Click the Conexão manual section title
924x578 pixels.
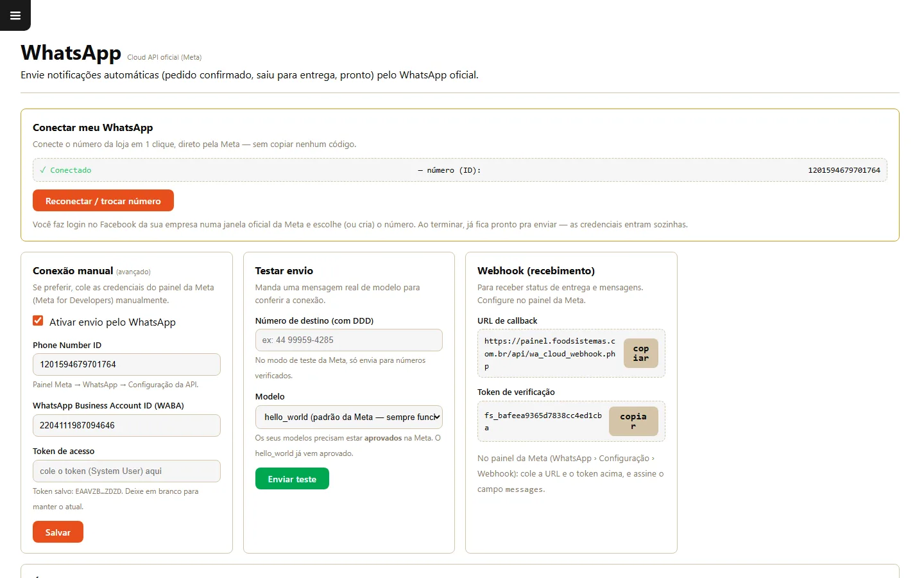tap(73, 271)
